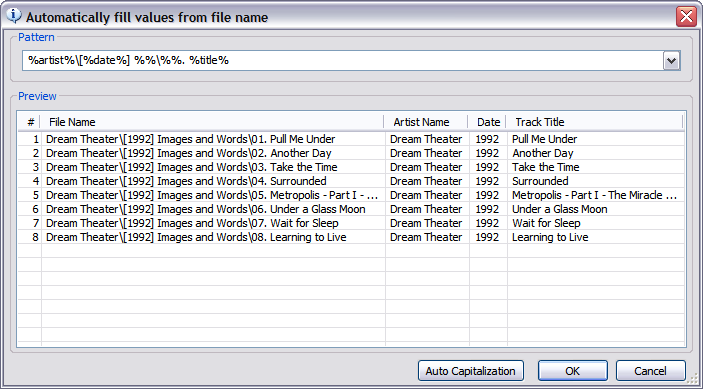This screenshot has width=703, height=389.
Task: Sort by the File Name column header
Action: tap(212, 122)
